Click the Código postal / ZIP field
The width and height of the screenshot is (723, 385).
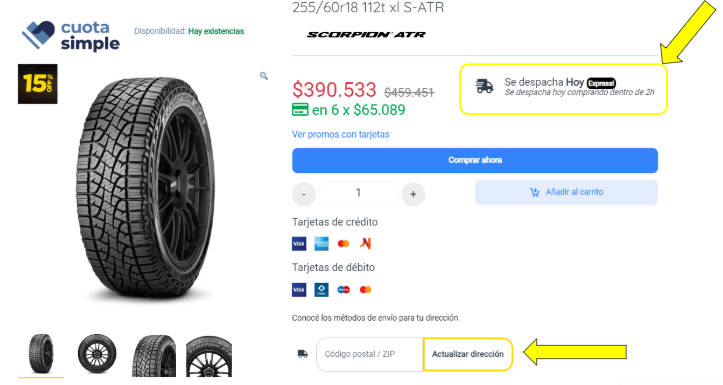pyautogui.click(x=369, y=354)
